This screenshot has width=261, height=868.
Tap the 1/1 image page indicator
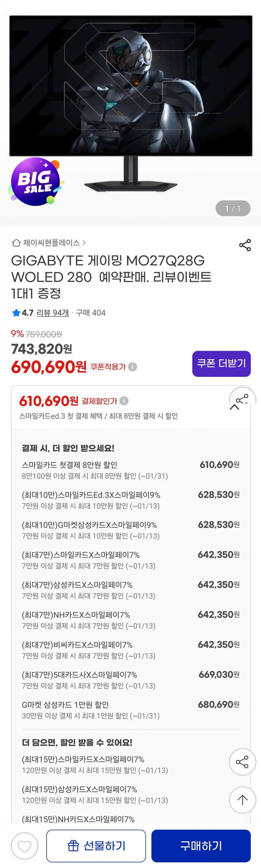click(232, 208)
